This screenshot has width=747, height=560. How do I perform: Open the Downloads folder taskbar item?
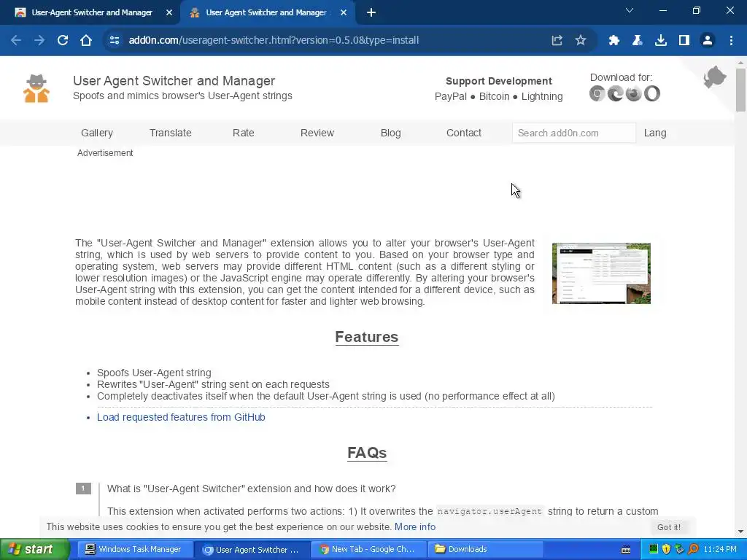tap(485, 550)
